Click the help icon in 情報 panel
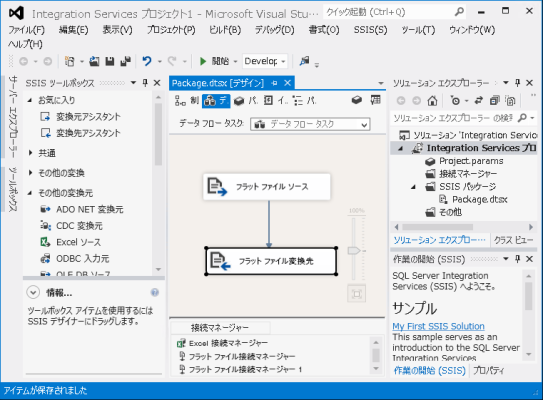543x400 pixels. click(x=154, y=293)
